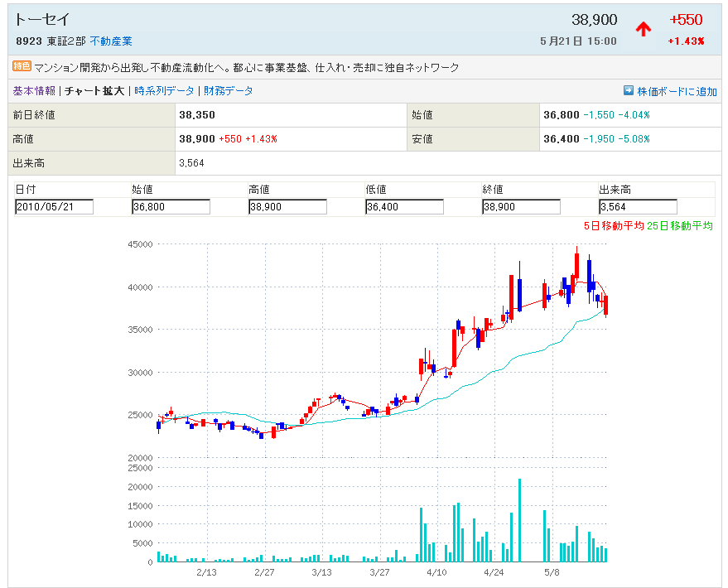This screenshot has height=588, width=728.
Task: Click the 日付 input showing 2010/05/21
Action: pos(54,207)
